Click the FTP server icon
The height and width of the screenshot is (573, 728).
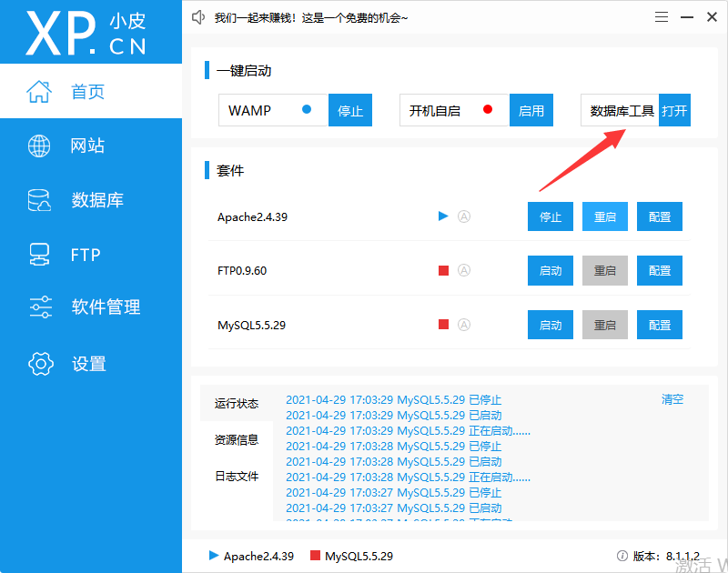tap(39, 255)
